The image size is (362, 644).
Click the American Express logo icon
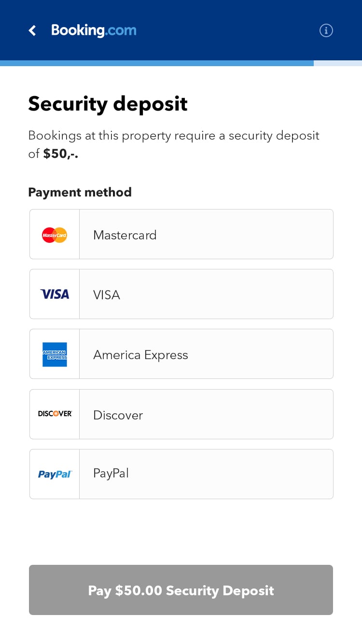pos(55,354)
